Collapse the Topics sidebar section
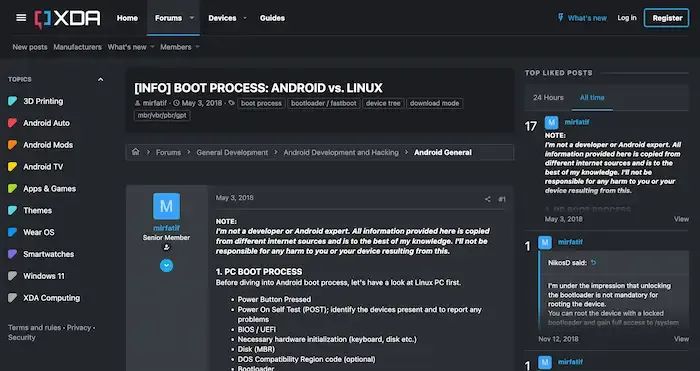Image resolution: width=700 pixels, height=371 pixels. (x=100, y=79)
